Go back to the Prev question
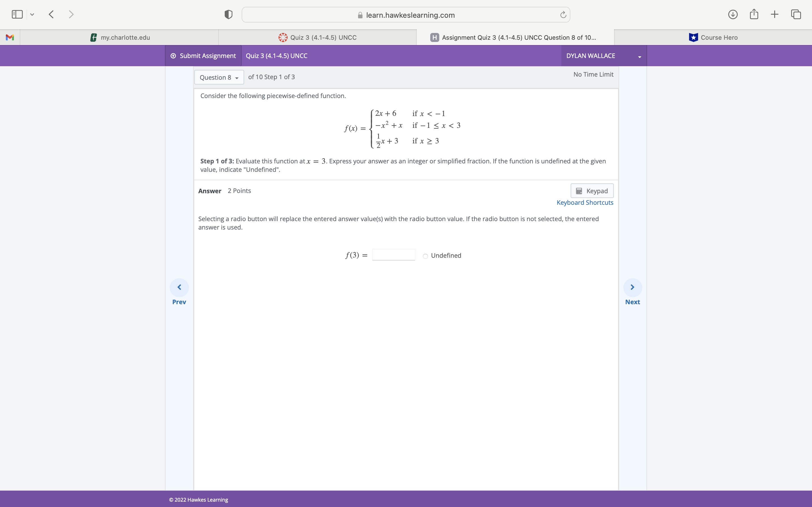812x507 pixels. click(179, 287)
